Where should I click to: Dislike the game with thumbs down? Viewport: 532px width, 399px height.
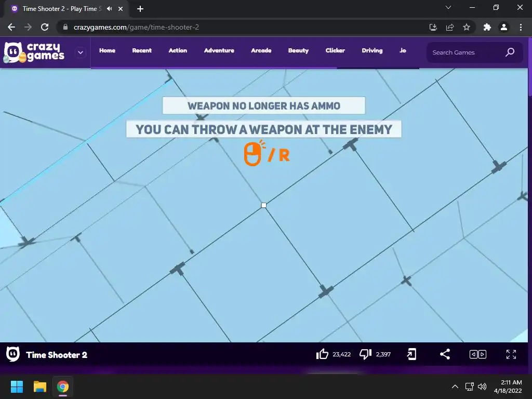click(x=365, y=354)
